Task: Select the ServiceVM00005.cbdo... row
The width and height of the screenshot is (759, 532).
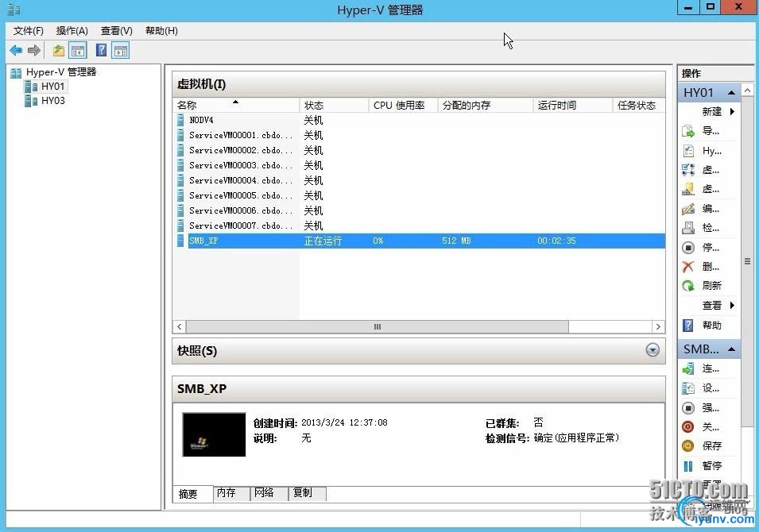Action: [419, 195]
